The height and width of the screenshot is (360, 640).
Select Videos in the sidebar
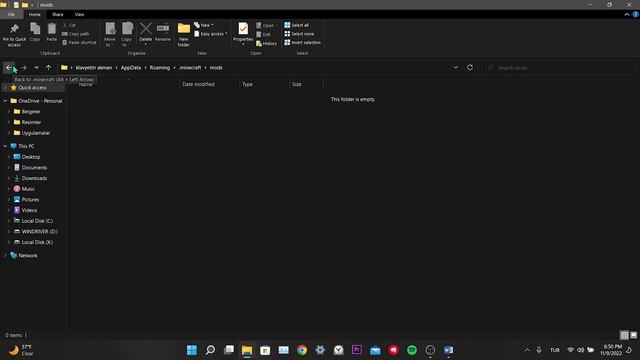click(x=29, y=210)
